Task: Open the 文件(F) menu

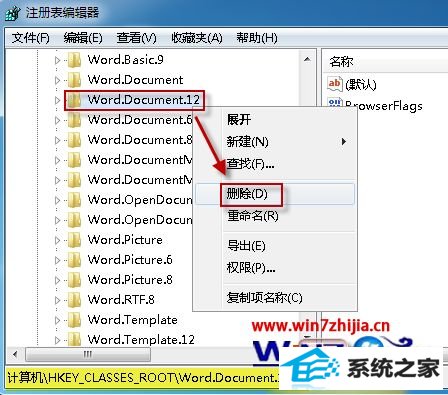Action: click(30, 38)
